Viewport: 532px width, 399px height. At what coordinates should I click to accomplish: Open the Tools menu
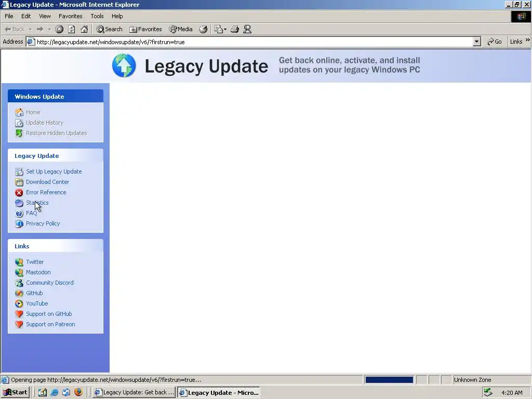tap(97, 16)
